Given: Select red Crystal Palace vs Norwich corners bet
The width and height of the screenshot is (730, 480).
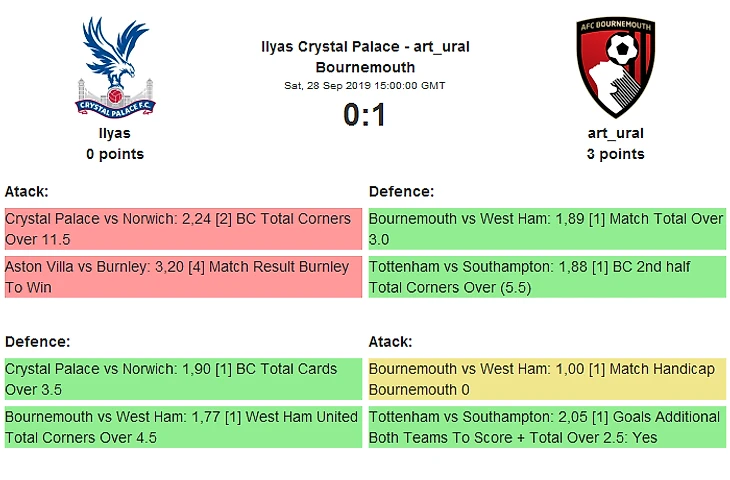Looking at the screenshot, I should (x=183, y=229).
